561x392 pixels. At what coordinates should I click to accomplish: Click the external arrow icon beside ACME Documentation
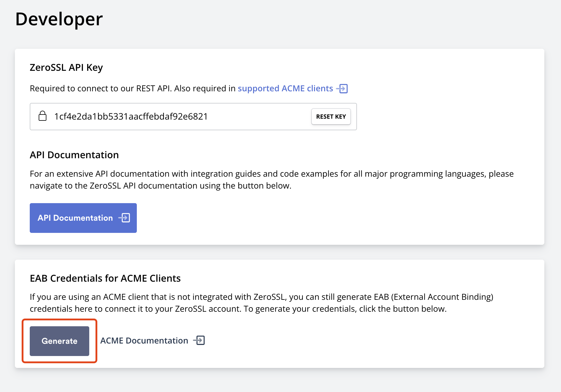(x=199, y=340)
